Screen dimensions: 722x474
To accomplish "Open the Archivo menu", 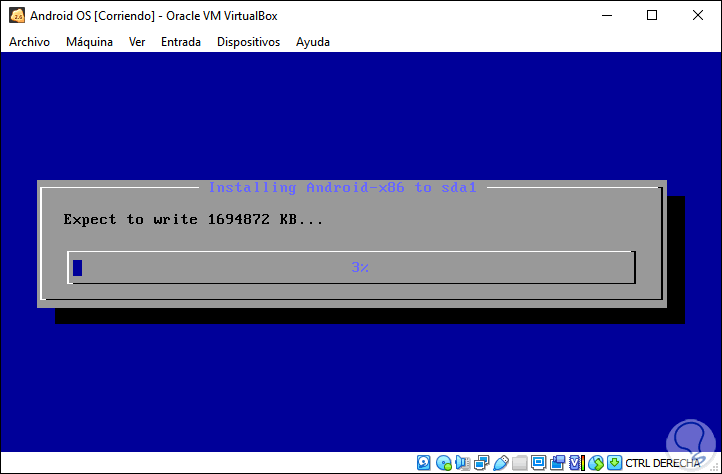I will tap(29, 42).
